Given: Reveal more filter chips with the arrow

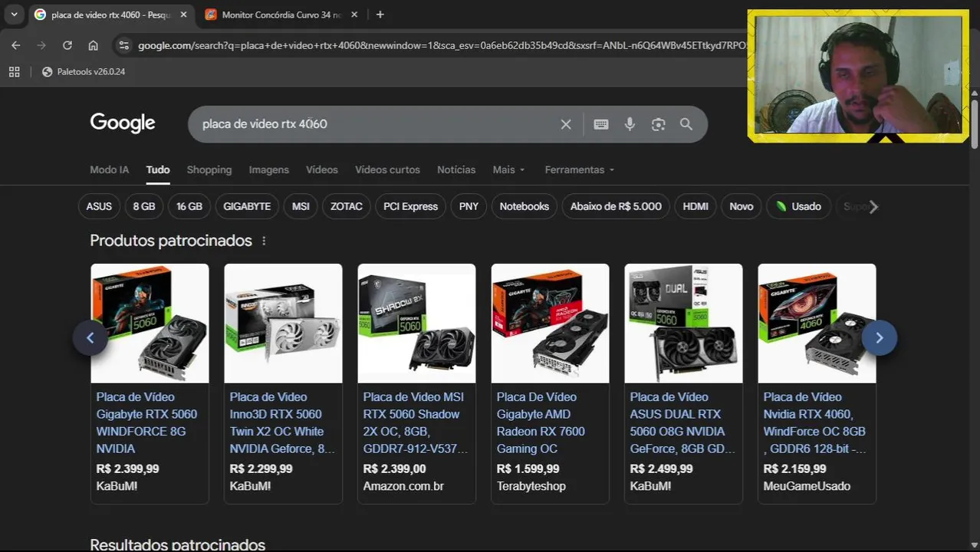Looking at the screenshot, I should click(873, 206).
